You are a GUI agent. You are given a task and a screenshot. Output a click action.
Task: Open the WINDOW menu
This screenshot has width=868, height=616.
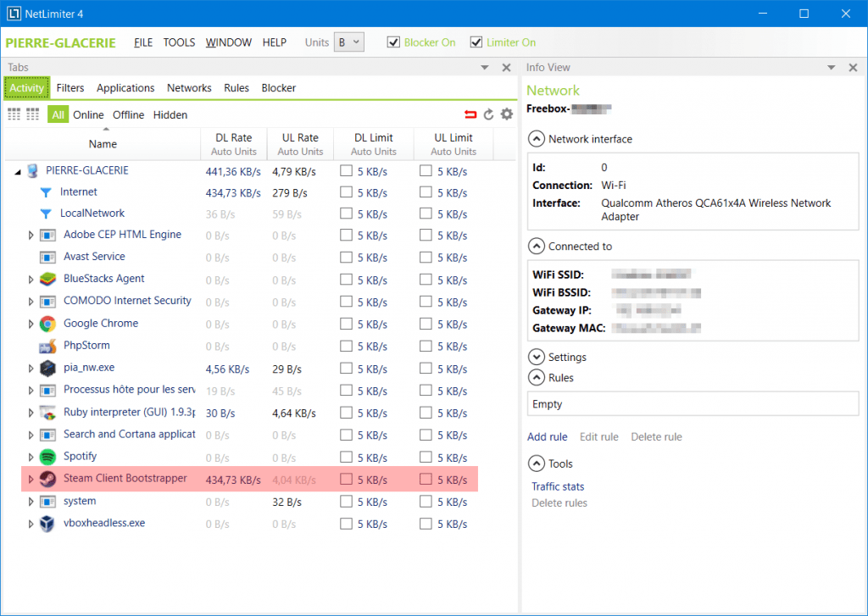(x=229, y=42)
